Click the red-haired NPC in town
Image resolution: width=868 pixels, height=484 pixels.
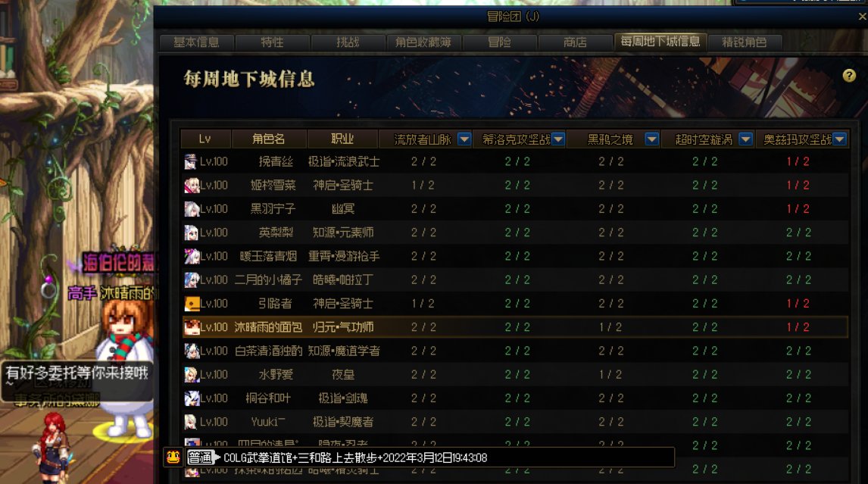pyautogui.click(x=54, y=448)
